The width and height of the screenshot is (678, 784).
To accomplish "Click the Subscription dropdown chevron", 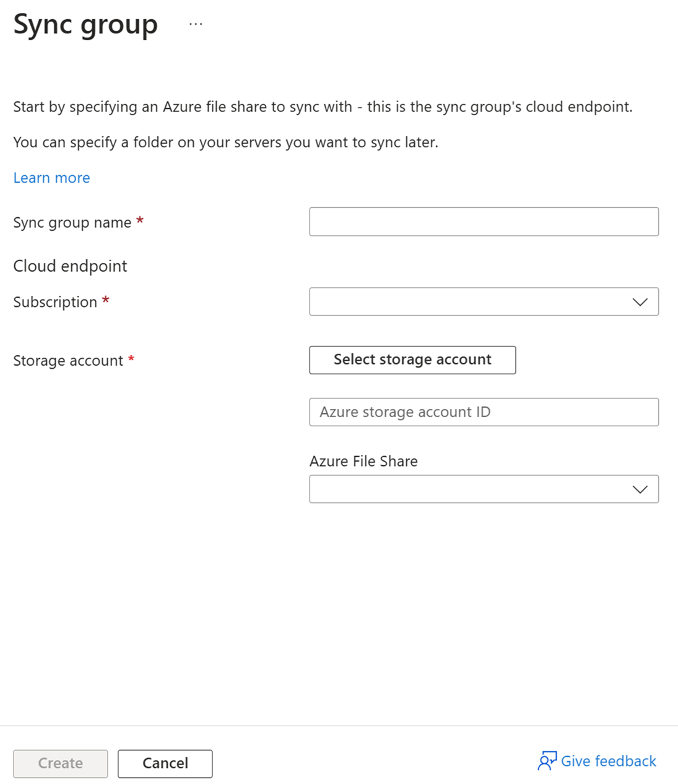I will [639, 302].
